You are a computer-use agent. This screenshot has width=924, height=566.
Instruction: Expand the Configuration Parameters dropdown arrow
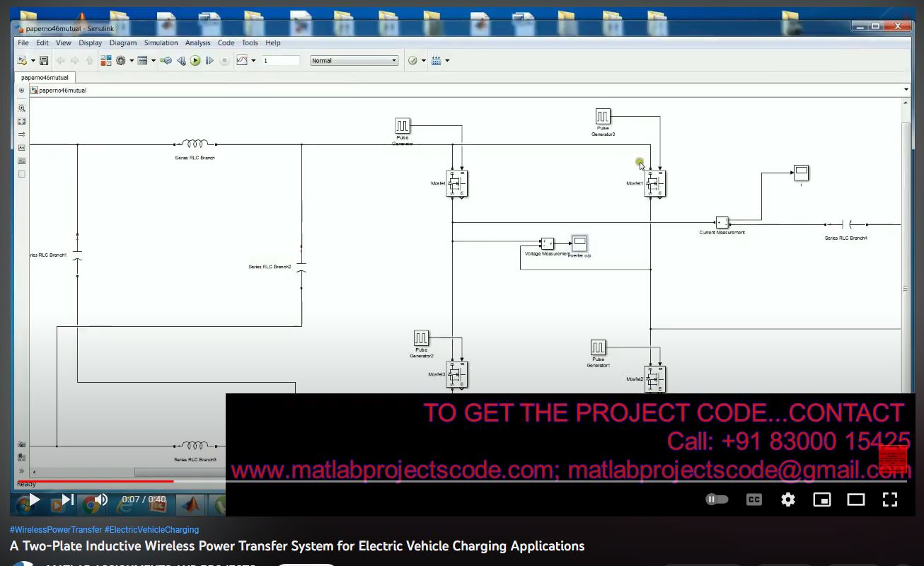pyautogui.click(x=131, y=61)
